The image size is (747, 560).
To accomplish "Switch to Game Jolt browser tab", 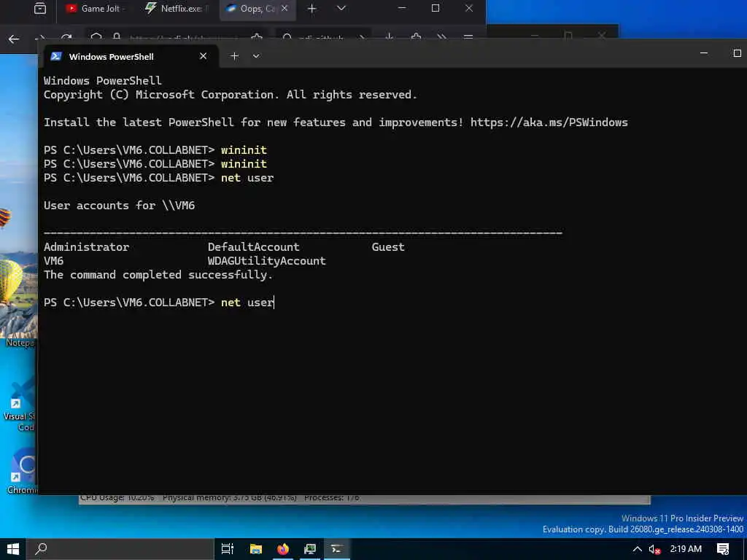I will 97,9.
